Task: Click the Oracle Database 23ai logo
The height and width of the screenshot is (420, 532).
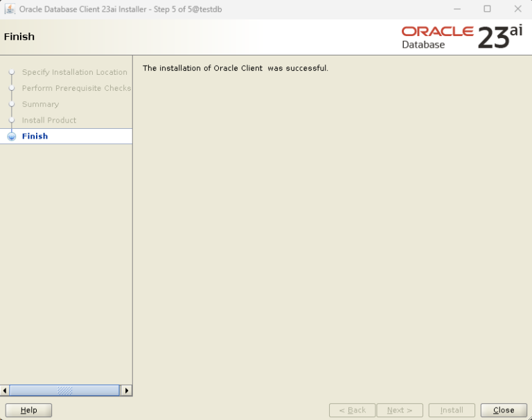Action: 462,37
